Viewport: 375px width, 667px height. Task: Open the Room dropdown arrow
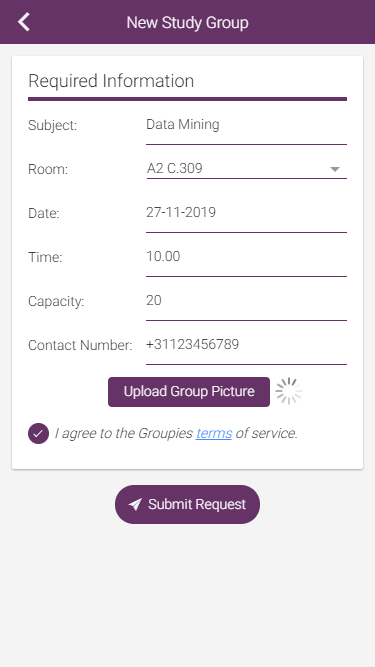click(x=335, y=169)
